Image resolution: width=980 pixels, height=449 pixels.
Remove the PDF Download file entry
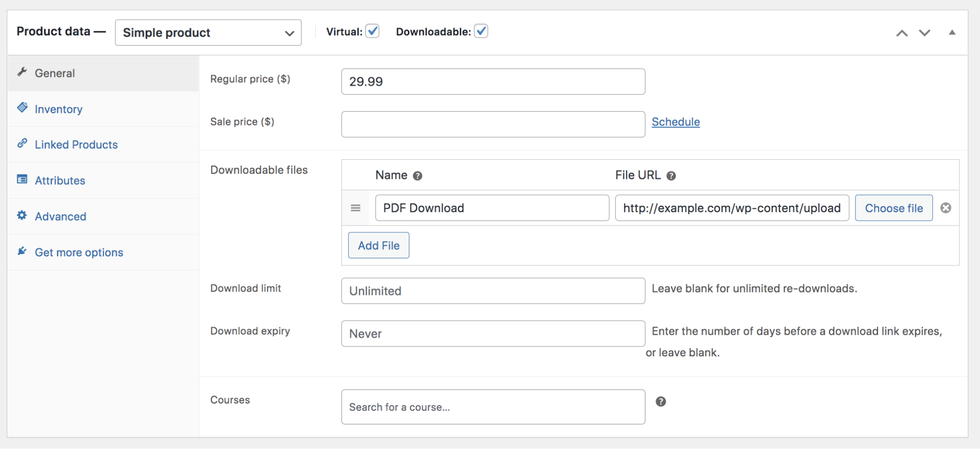[x=946, y=208]
